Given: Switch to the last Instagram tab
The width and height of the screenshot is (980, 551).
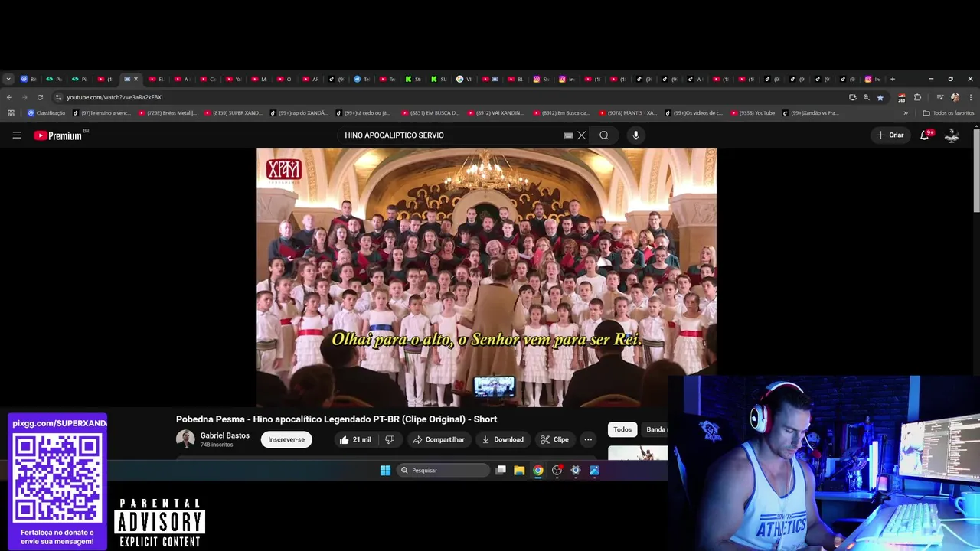Looking at the screenshot, I should click(x=873, y=79).
